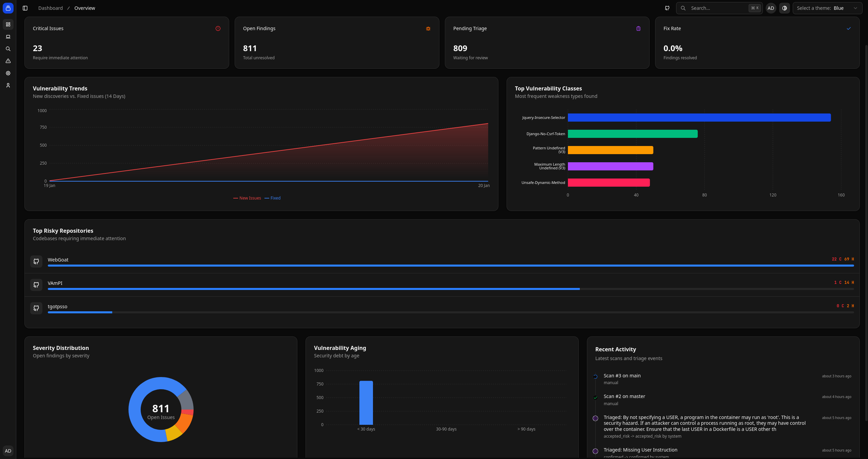The image size is (868, 459).
Task: Click the blue app logo icon
Action: (8, 8)
